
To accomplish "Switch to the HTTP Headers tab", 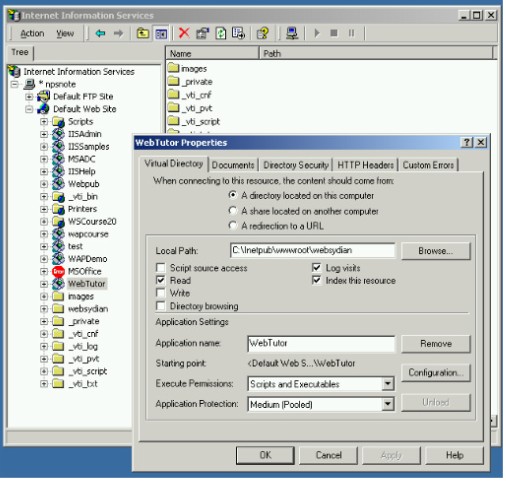I will click(365, 165).
